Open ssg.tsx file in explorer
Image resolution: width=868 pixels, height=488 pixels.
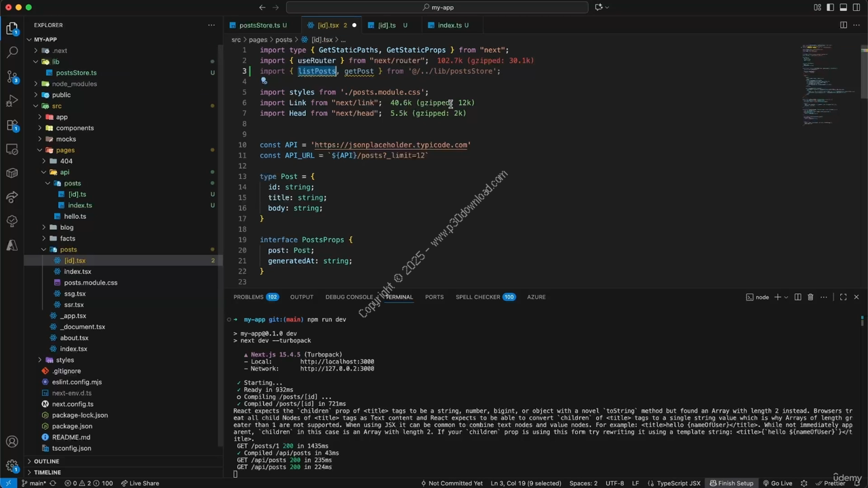[x=75, y=293]
